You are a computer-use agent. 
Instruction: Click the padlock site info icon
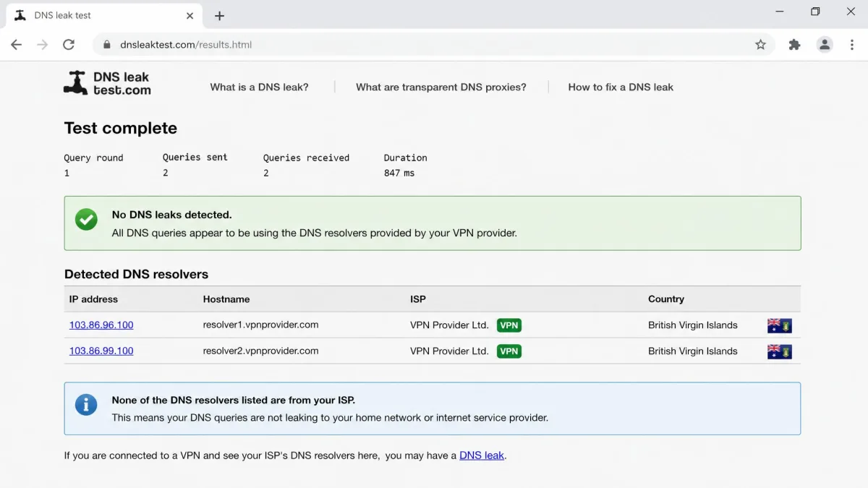coord(107,45)
